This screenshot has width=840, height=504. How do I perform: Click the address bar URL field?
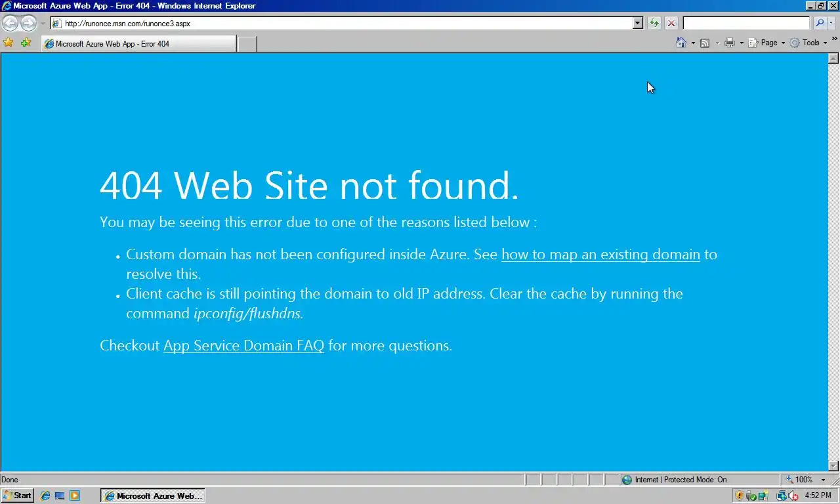(x=342, y=24)
